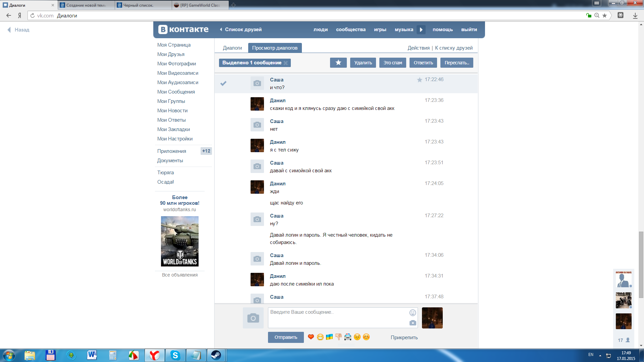Image resolution: width=644 pixels, height=362 pixels.
Task: Switch to 'Черный список.' browser tab
Action: click(143, 5)
